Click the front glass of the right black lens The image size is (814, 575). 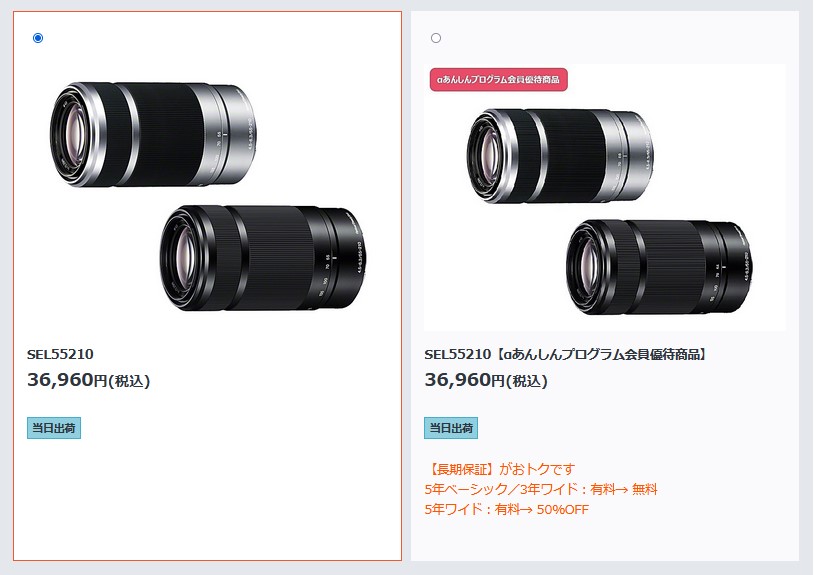[x=588, y=267]
